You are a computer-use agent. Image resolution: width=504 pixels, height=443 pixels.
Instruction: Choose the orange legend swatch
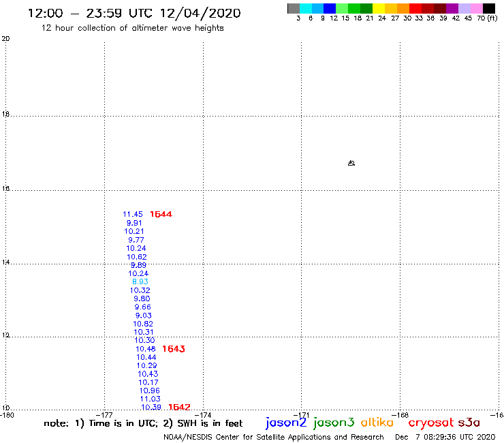pyautogui.click(x=403, y=8)
